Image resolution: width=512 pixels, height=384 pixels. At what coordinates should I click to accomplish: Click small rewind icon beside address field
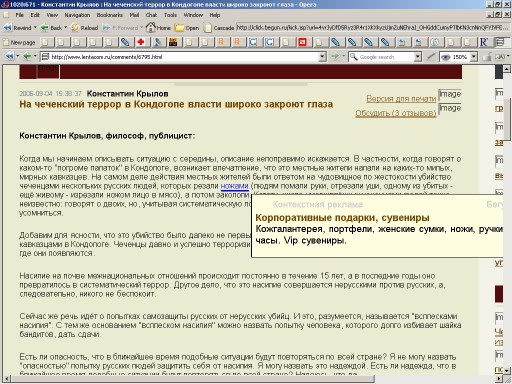(x=9, y=57)
